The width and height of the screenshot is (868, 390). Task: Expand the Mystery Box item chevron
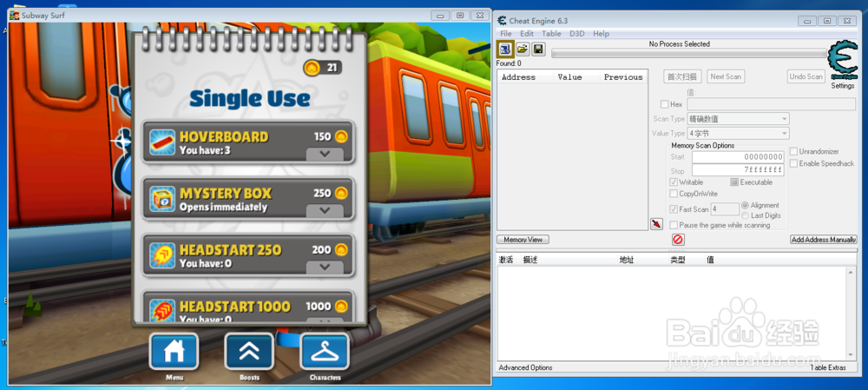[x=325, y=210]
